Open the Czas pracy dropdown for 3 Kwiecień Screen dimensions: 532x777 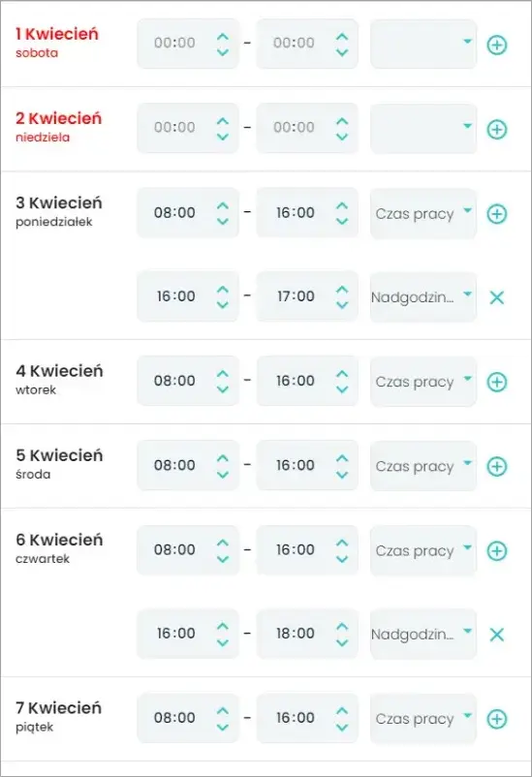click(x=423, y=213)
